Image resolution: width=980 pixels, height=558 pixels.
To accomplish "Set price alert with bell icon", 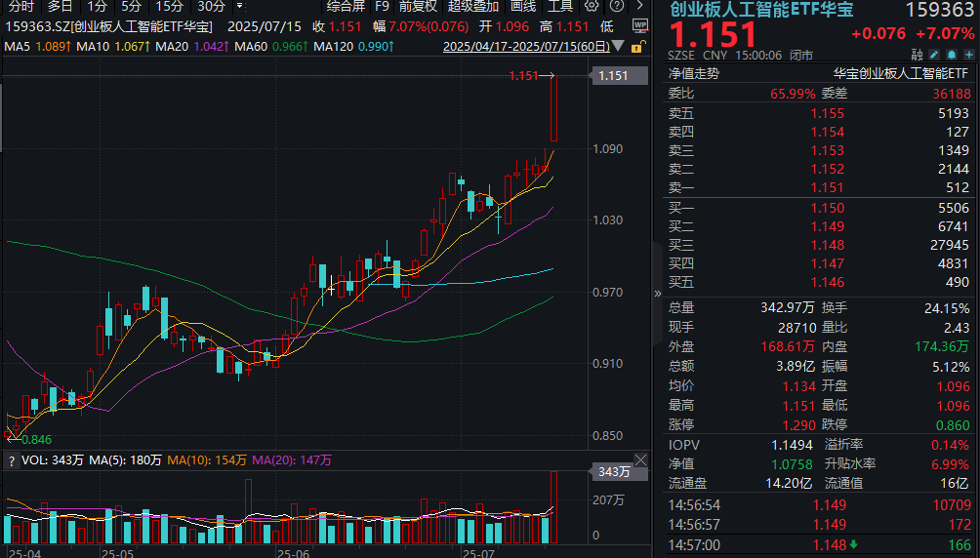I will pyautogui.click(x=952, y=55).
